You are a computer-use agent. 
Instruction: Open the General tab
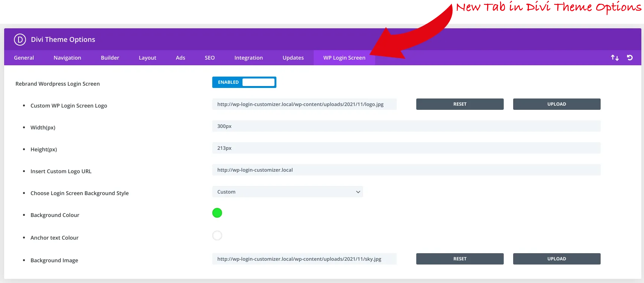coord(24,58)
